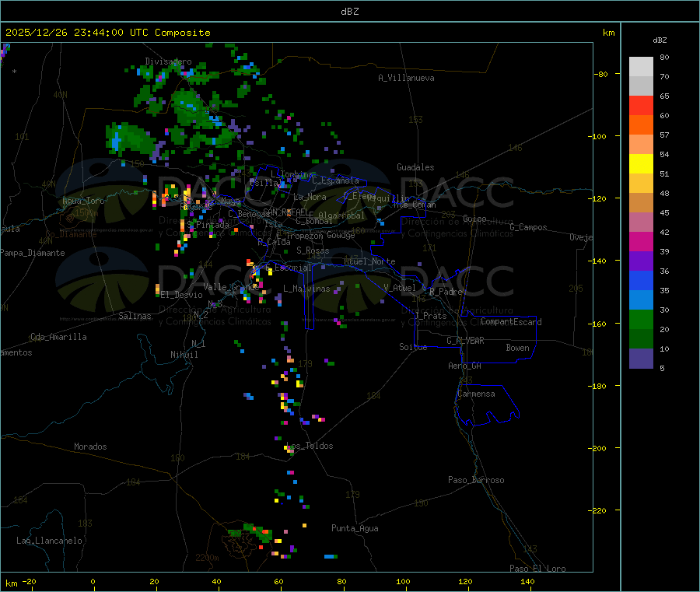Viewport: 700px width, 592px height.
Task: Click the gold 48–51 dBZ legend swatch
Action: click(641, 184)
